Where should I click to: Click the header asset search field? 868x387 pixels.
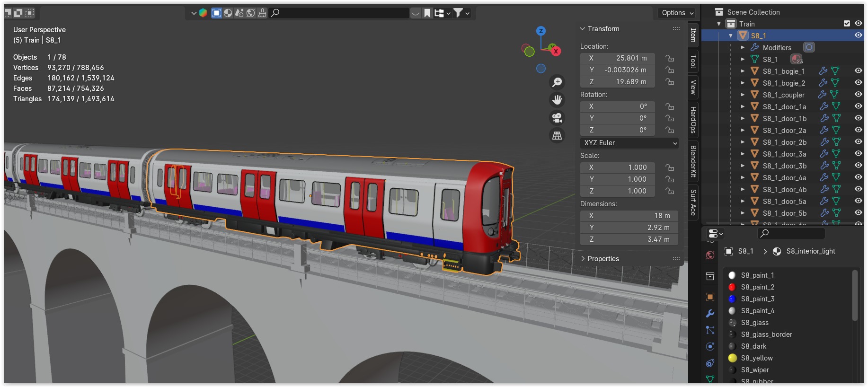(339, 13)
